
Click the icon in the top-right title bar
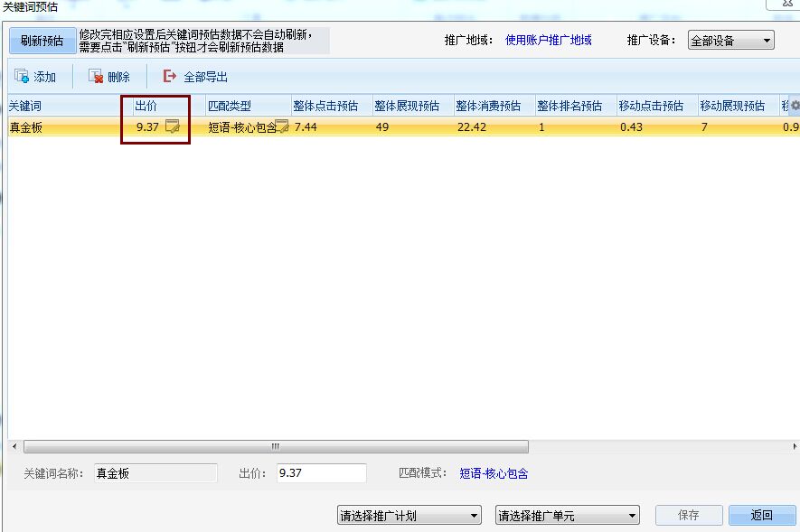(x=786, y=4)
